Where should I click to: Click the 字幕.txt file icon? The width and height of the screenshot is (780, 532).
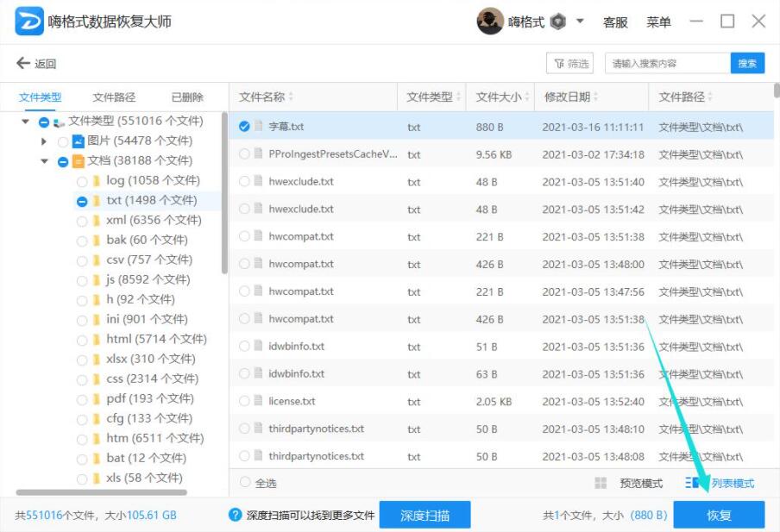pos(258,126)
